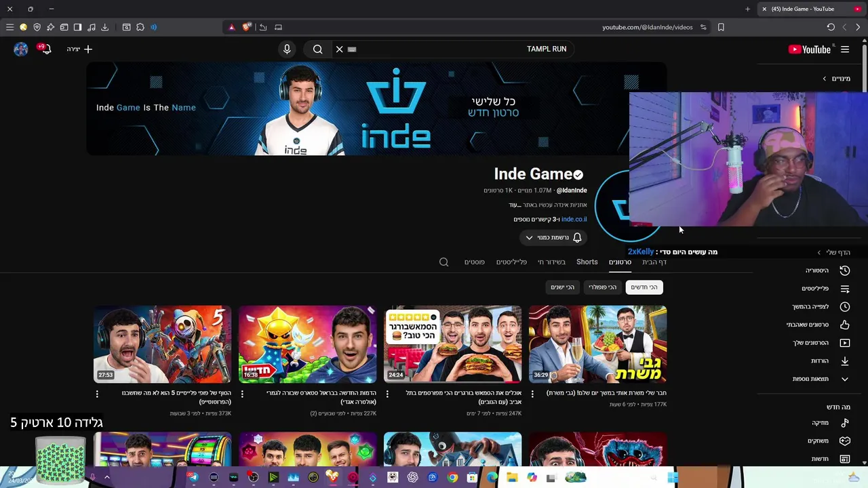Image resolution: width=868 pixels, height=488 pixels.
Task: Open the three-dot menu of the hamburger video
Action: (387, 394)
